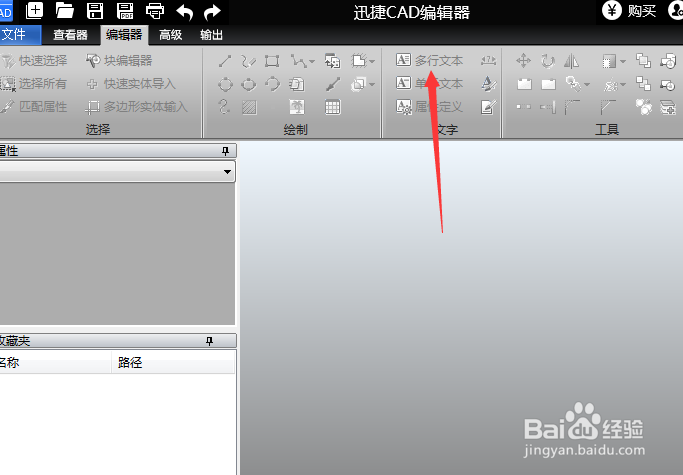Click the 快速实体导入 button
Screen dimensions: 683x475
(131, 84)
